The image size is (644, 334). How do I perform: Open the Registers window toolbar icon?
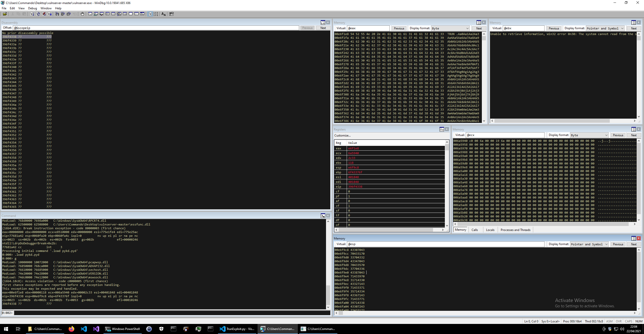pos(108,14)
